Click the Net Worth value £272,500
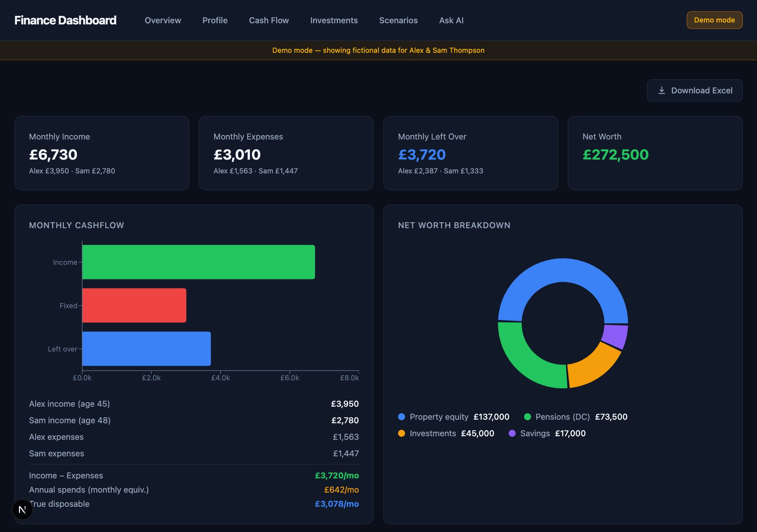The image size is (757, 532). 615,154
